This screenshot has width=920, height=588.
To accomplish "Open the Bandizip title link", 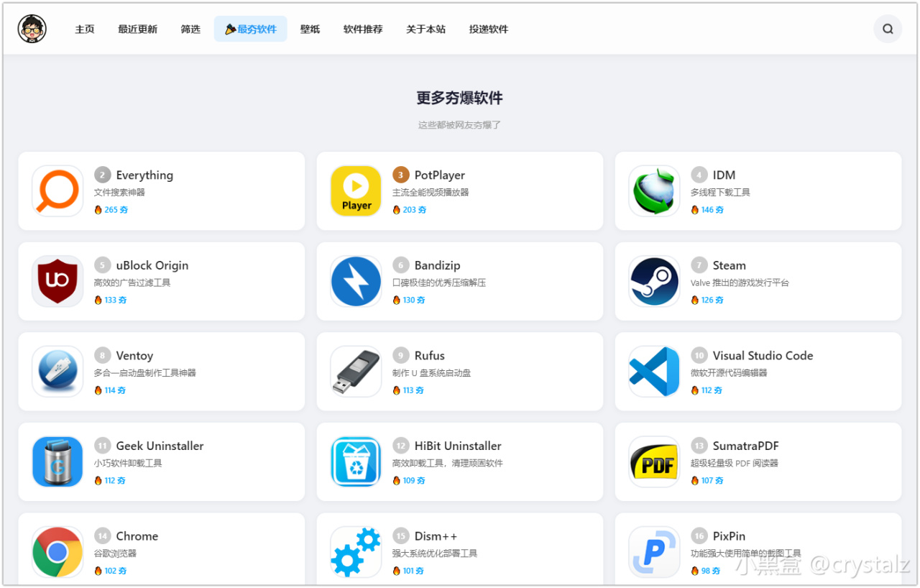I will [x=438, y=265].
